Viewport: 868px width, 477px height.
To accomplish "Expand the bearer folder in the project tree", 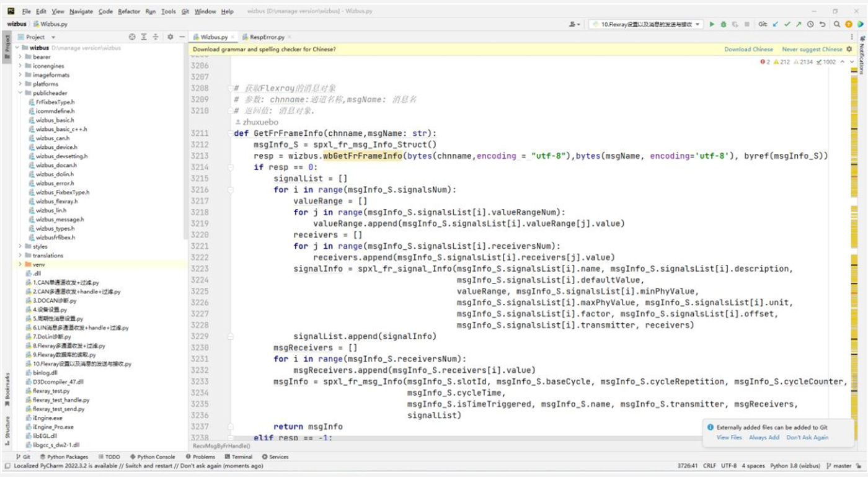I will [20, 57].
